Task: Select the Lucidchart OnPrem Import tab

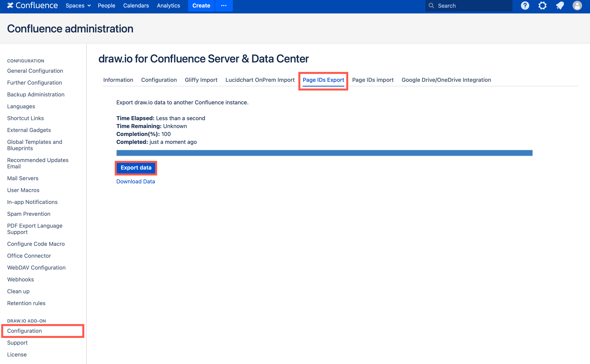Action: (x=260, y=80)
